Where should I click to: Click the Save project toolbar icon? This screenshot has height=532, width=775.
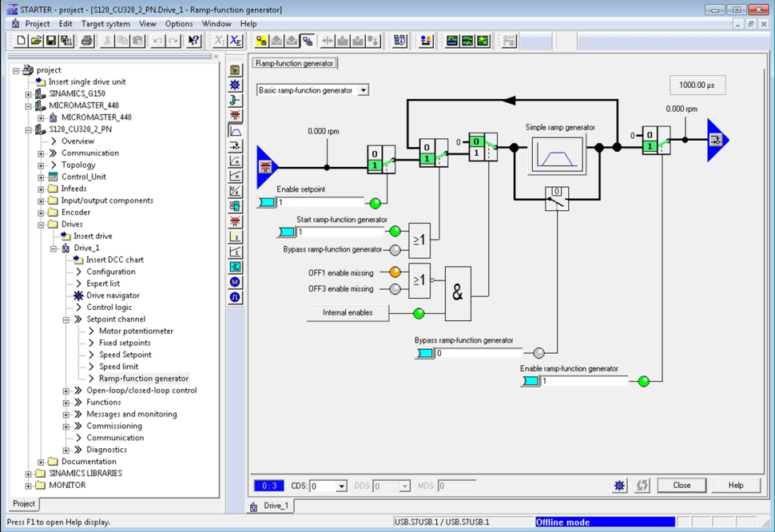click(x=51, y=41)
